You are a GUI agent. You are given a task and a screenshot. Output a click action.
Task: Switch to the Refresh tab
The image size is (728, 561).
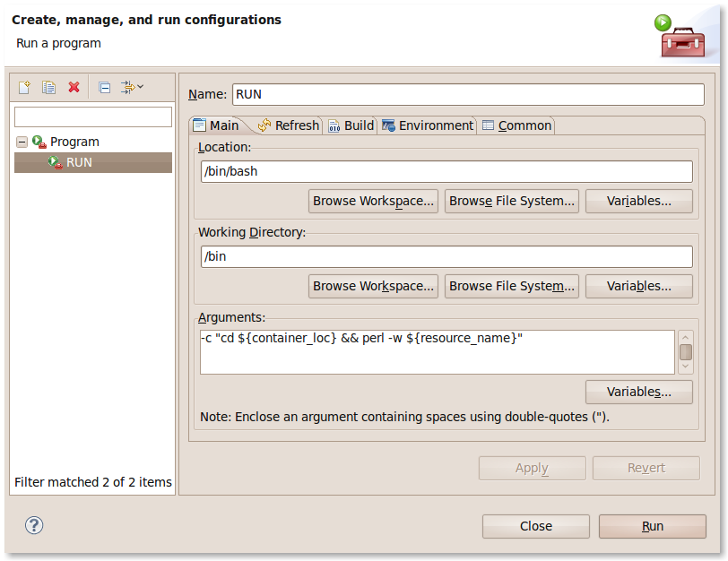pos(288,125)
